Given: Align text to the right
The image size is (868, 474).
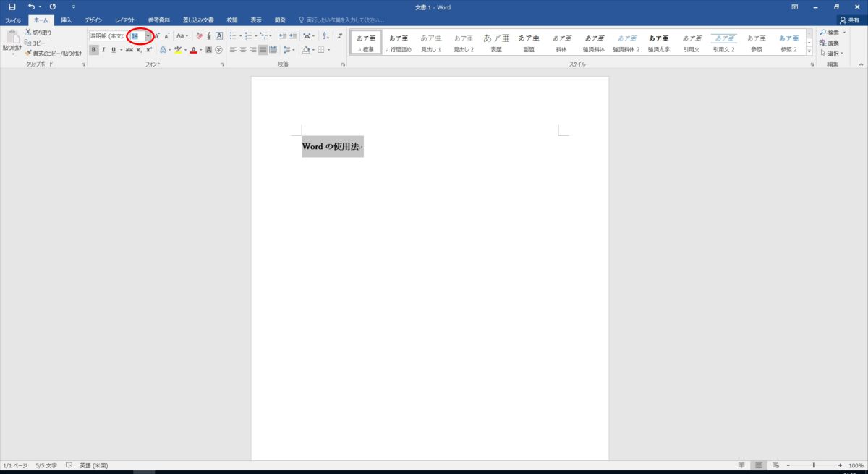Looking at the screenshot, I should pos(253,50).
